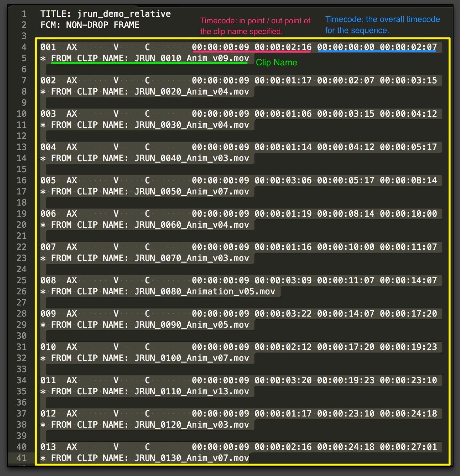Click the green Clip Name annotation label
The image size is (460, 476).
click(x=276, y=63)
